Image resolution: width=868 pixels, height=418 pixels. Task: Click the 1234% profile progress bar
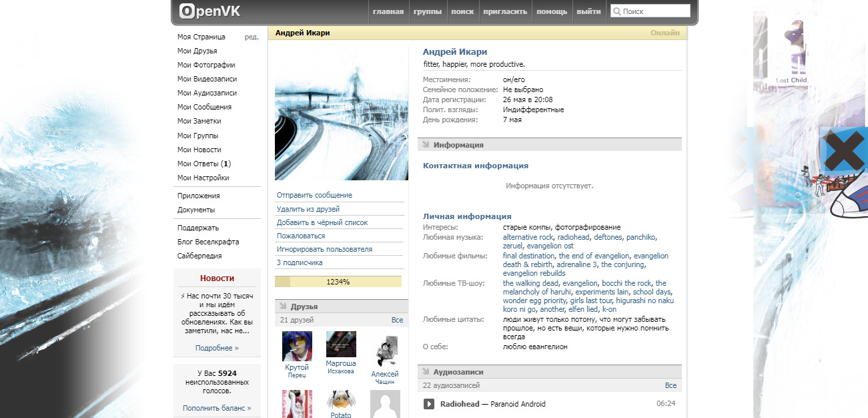coord(338,282)
